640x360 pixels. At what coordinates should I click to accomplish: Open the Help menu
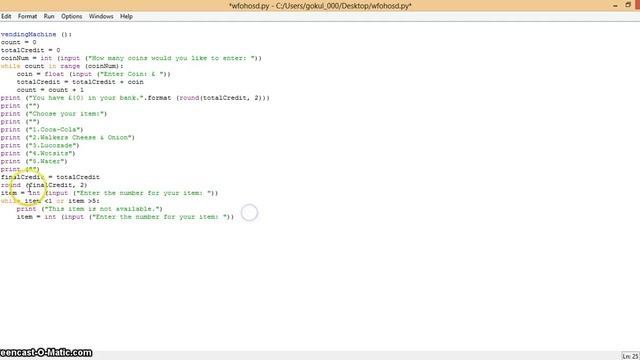[126, 16]
